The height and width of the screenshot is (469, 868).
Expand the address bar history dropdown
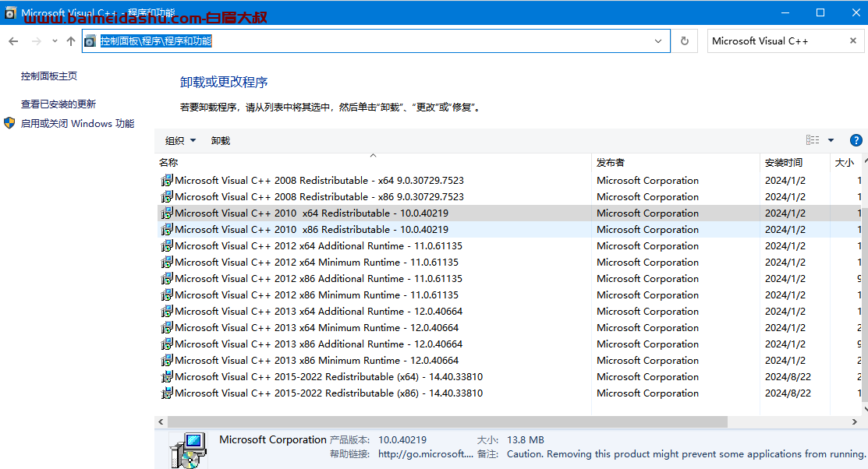point(658,41)
